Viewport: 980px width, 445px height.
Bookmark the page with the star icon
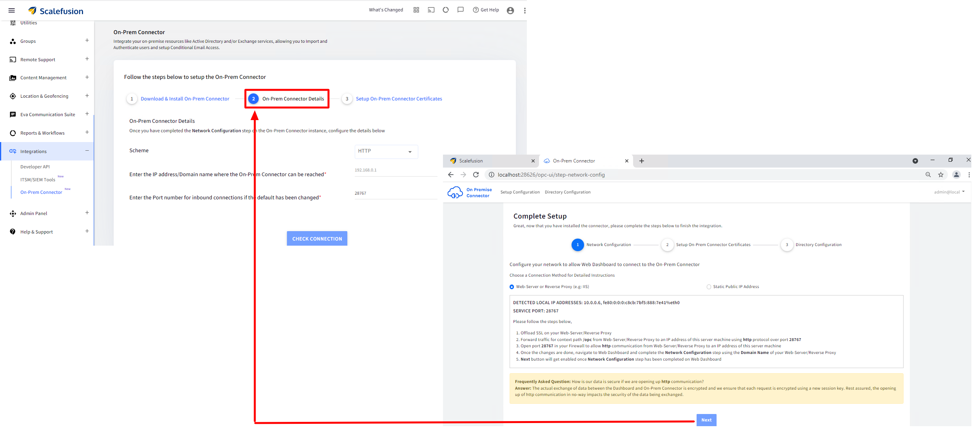click(x=941, y=175)
